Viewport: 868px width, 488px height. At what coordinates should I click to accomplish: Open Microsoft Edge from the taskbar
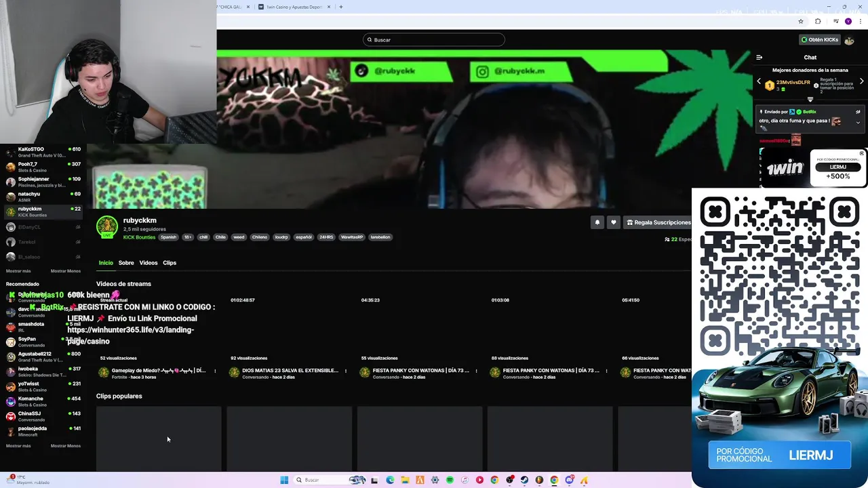(390, 480)
